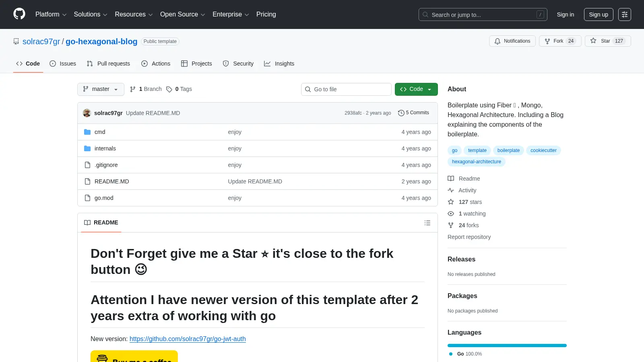Select the boilerplate topic tag
The width and height of the screenshot is (644, 362).
click(x=508, y=150)
